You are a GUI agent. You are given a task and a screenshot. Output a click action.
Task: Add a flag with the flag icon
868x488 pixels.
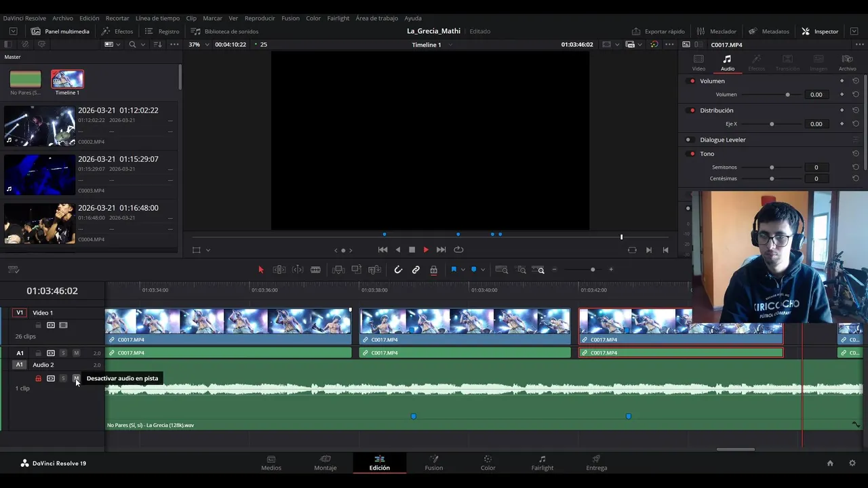pos(454,270)
